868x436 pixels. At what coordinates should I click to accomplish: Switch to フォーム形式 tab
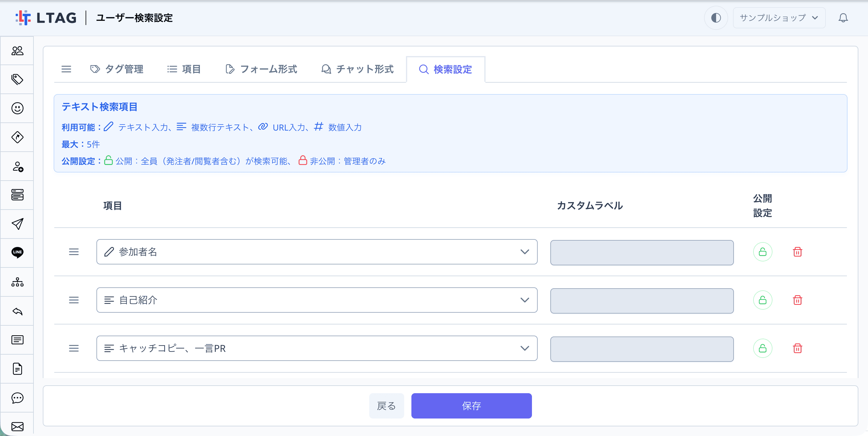pyautogui.click(x=262, y=69)
